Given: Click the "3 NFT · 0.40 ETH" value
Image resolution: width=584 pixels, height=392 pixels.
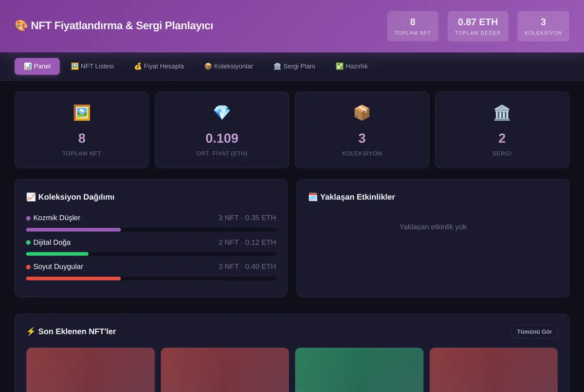Looking at the screenshot, I should tap(247, 267).
